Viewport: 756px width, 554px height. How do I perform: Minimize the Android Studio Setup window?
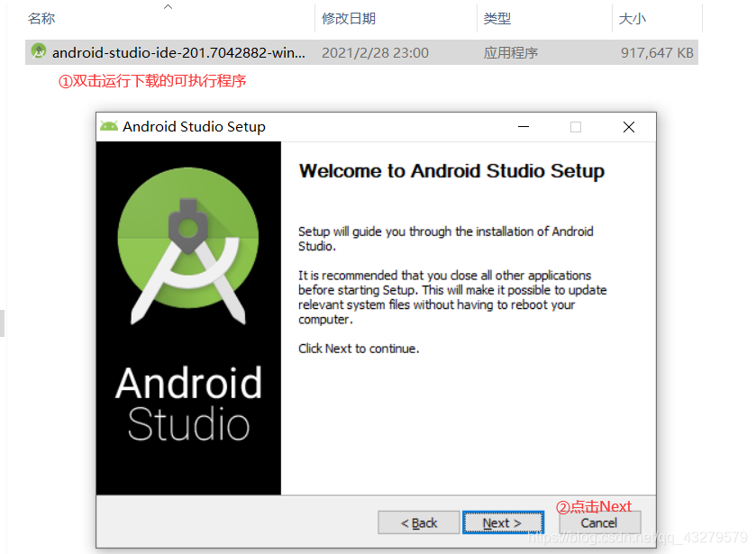coord(524,127)
